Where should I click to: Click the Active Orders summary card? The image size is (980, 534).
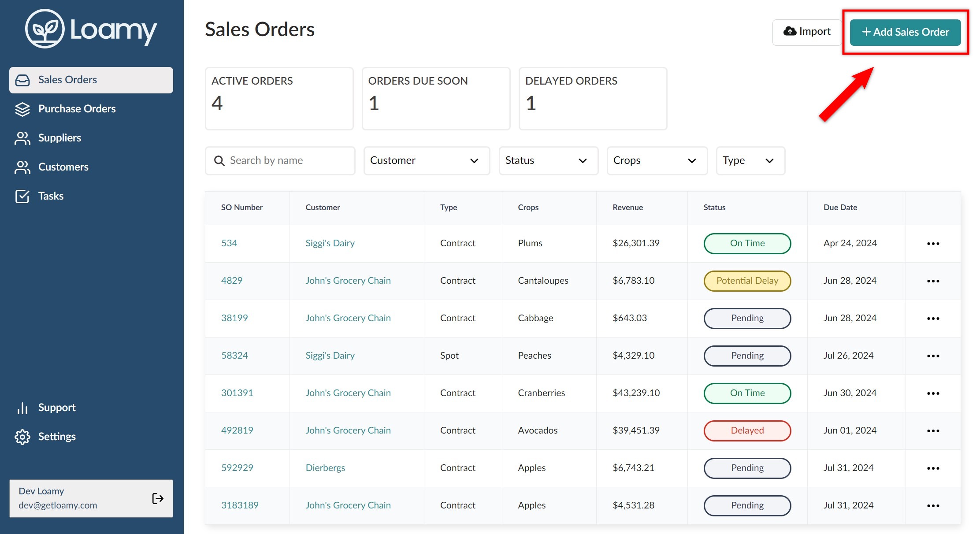click(279, 99)
